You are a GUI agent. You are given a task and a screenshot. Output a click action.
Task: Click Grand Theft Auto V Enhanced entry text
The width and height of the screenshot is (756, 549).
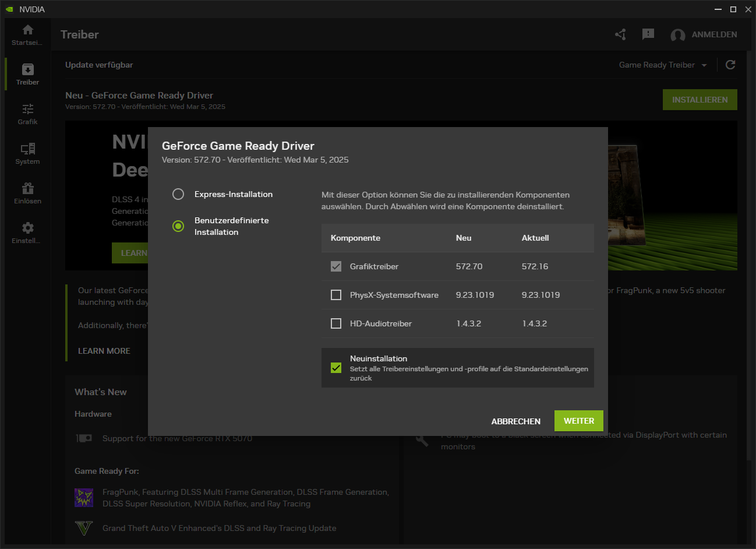tap(220, 528)
